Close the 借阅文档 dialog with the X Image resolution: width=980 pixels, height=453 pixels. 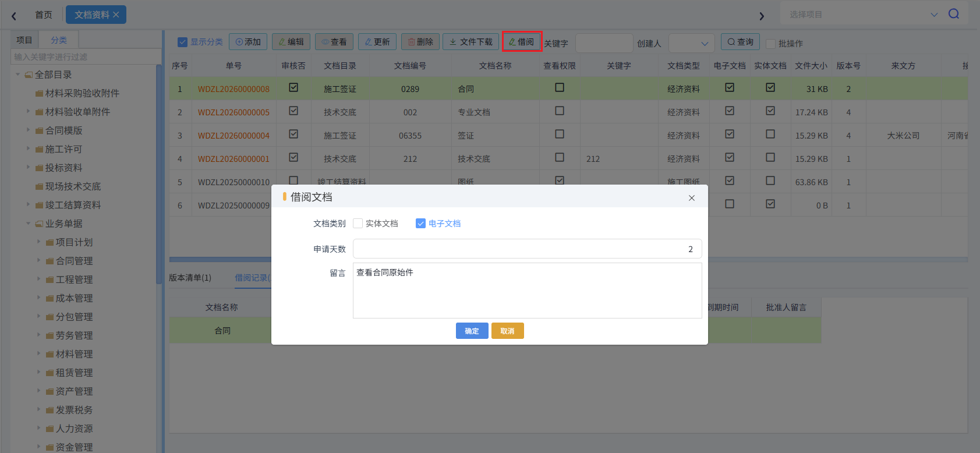coord(692,198)
